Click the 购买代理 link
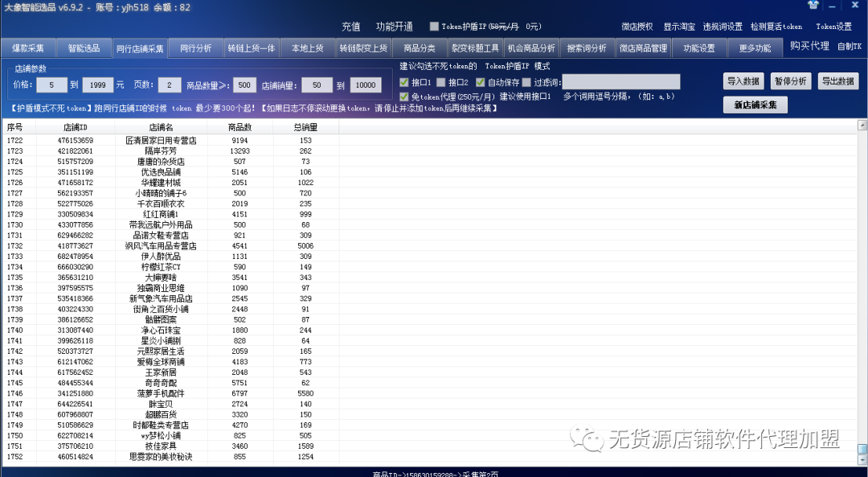This screenshot has width=868, height=477. pos(809,46)
